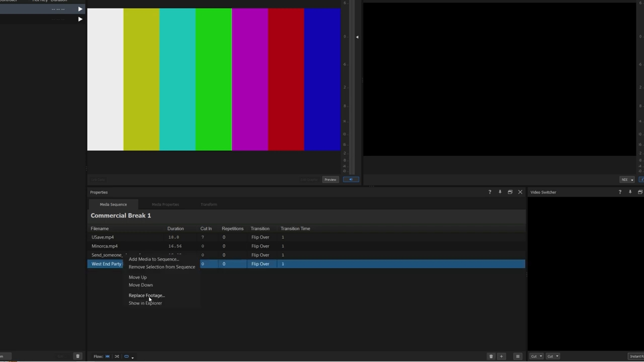Select Remove Selection from Sequence
Viewport: 644px width, 362px height.
coord(162,267)
